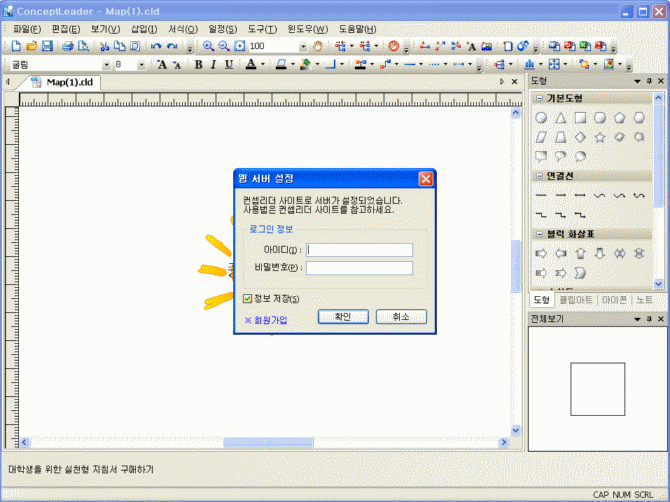Image resolution: width=670 pixels, height=502 pixels.
Task: Select the triangle shape in 기본도형
Action: click(561, 118)
